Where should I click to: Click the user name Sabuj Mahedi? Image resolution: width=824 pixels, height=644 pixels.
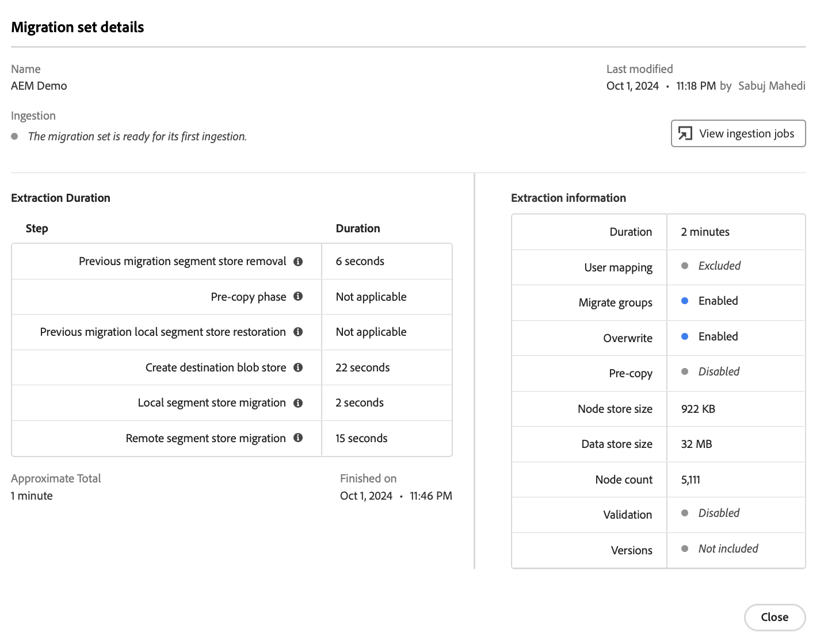pyautogui.click(x=772, y=86)
